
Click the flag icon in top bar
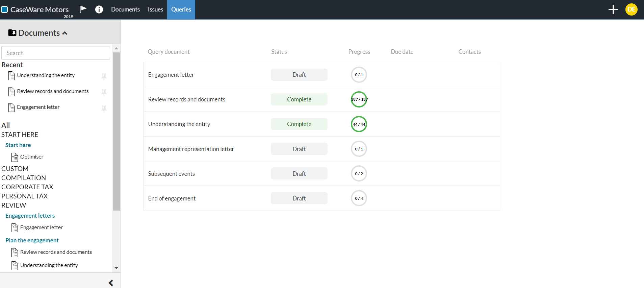point(83,9)
